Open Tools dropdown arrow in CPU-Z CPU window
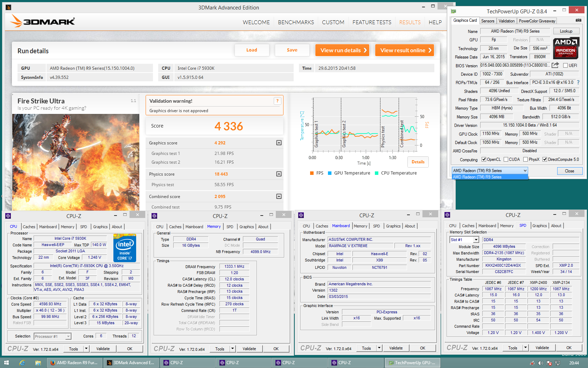The width and height of the screenshot is (588, 368). tap(86, 349)
